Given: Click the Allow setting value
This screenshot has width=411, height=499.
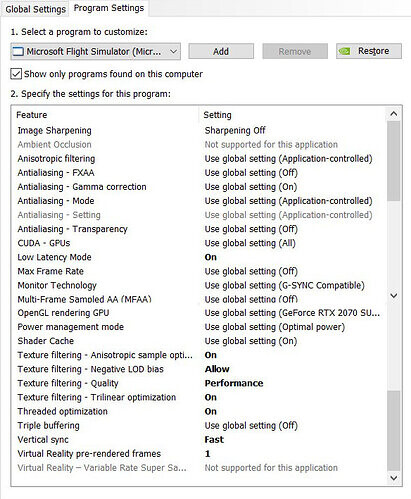Looking at the screenshot, I should [217, 369].
